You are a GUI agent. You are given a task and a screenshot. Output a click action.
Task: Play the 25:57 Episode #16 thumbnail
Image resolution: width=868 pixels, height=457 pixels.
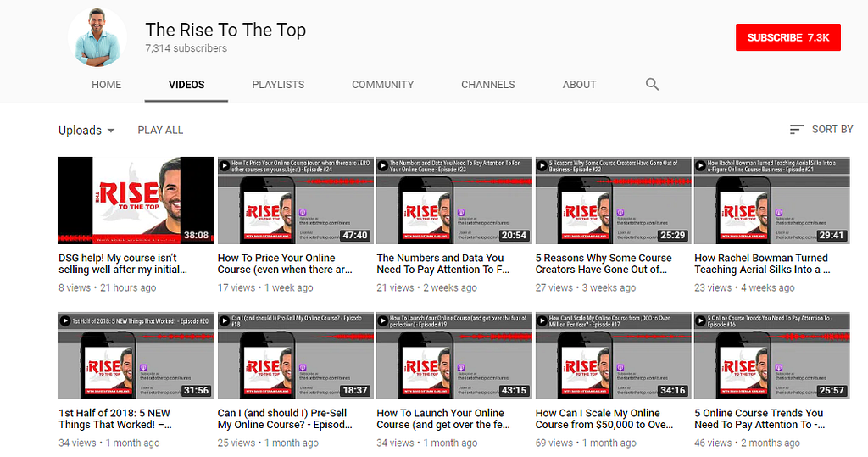(772, 355)
